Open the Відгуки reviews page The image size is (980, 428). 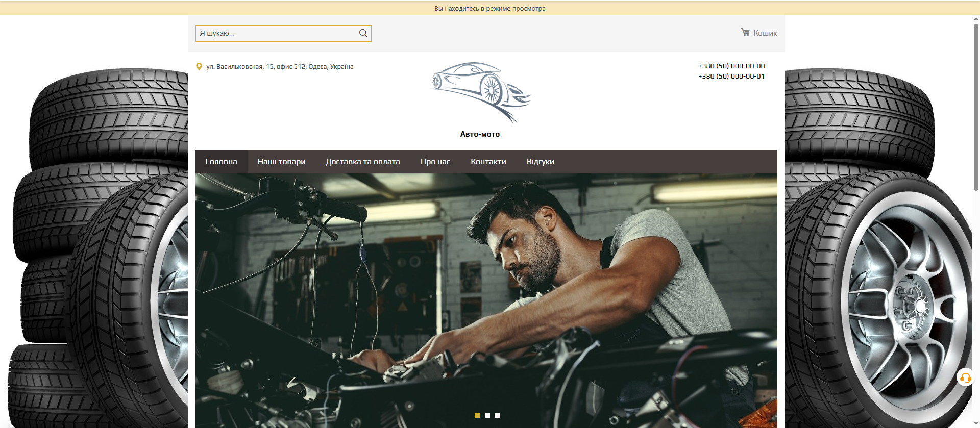coord(541,162)
